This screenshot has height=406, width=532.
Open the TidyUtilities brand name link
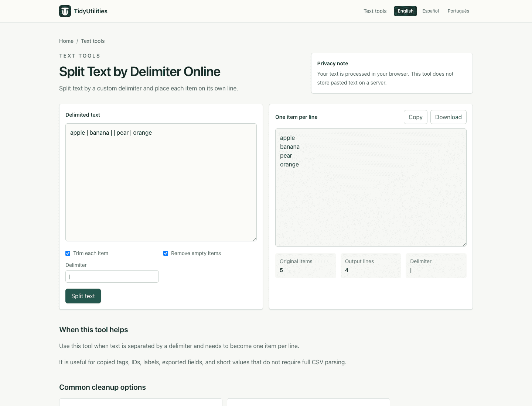click(x=91, y=11)
